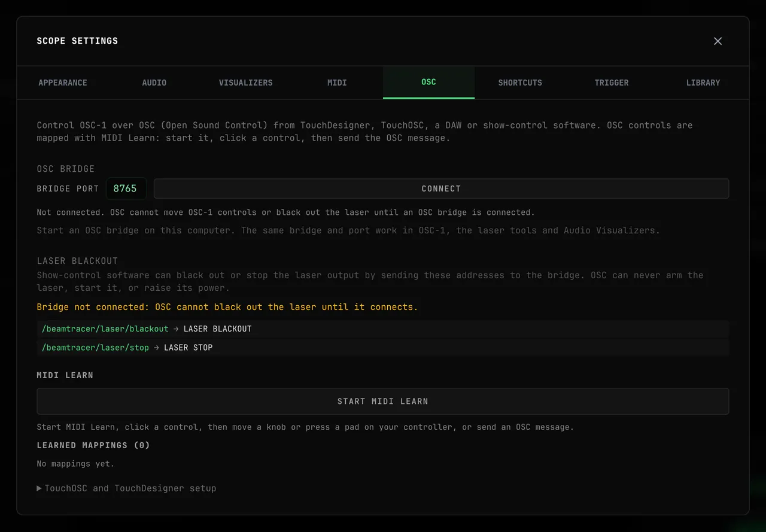The height and width of the screenshot is (532, 766).
Task: Open the Shortcuts tab
Action: pyautogui.click(x=520, y=83)
